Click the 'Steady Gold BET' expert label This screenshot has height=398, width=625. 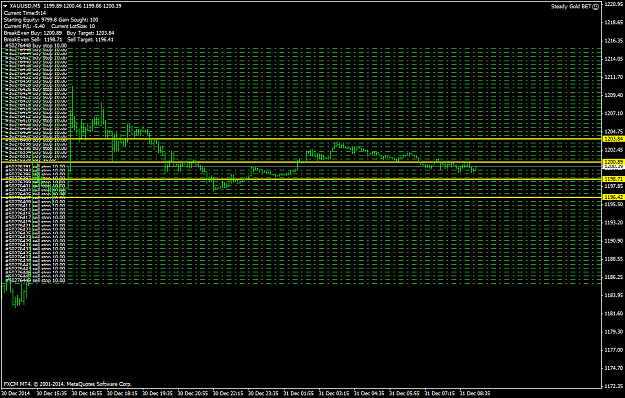tap(571, 6)
